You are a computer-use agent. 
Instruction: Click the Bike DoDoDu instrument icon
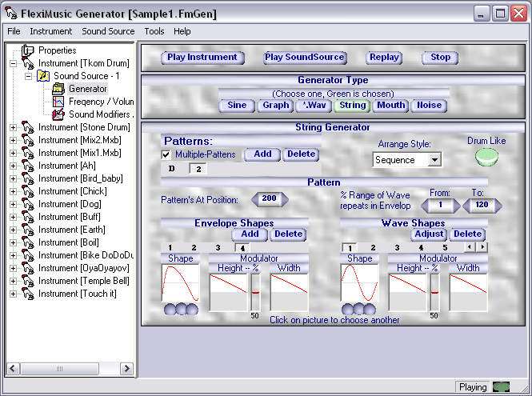(x=28, y=255)
